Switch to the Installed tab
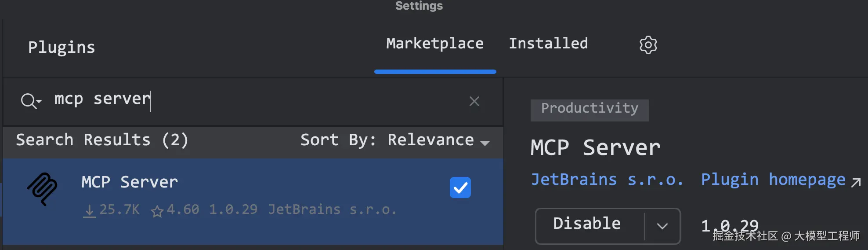Image resolution: width=868 pixels, height=250 pixels. [548, 44]
